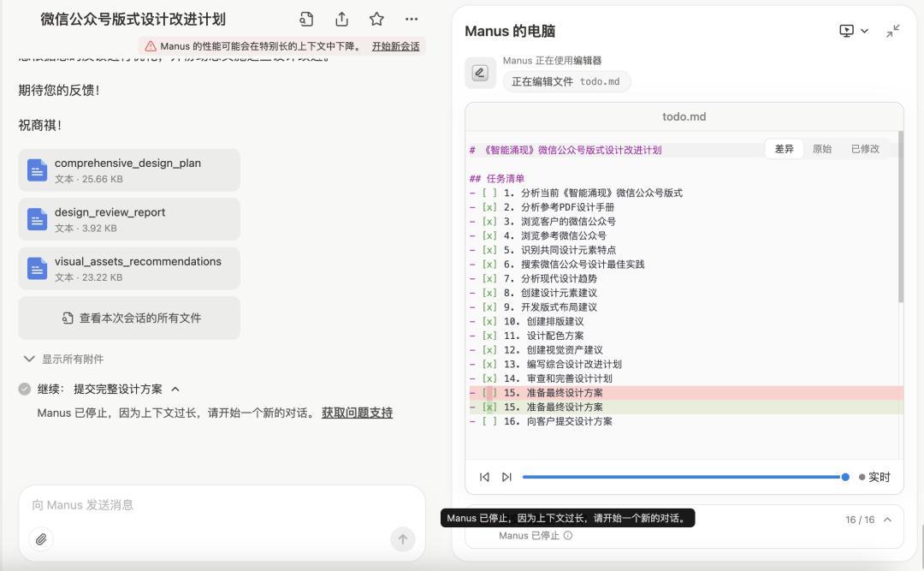The width and height of the screenshot is (924, 571).
Task: Click the 向 Manus 发送消息 input field
Action: [222, 505]
